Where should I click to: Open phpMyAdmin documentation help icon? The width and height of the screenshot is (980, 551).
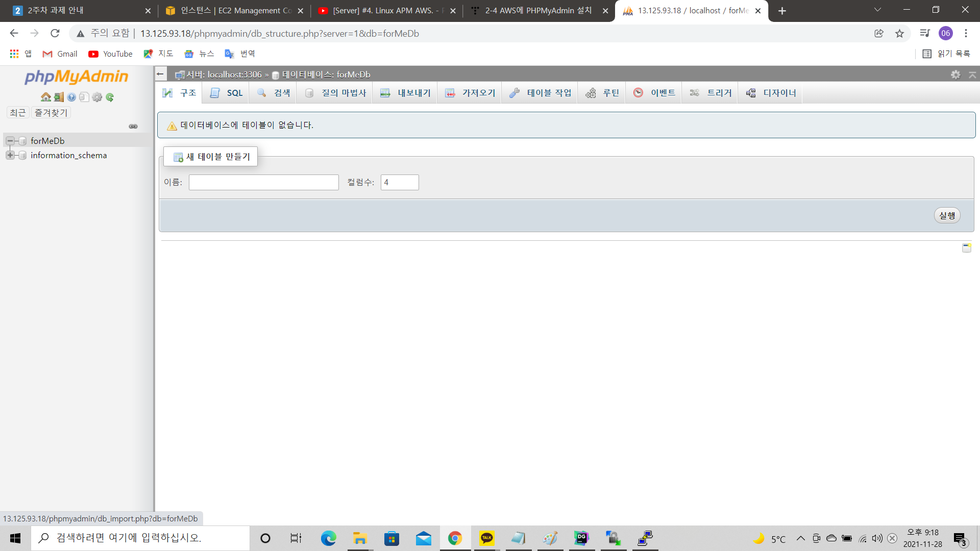point(71,97)
